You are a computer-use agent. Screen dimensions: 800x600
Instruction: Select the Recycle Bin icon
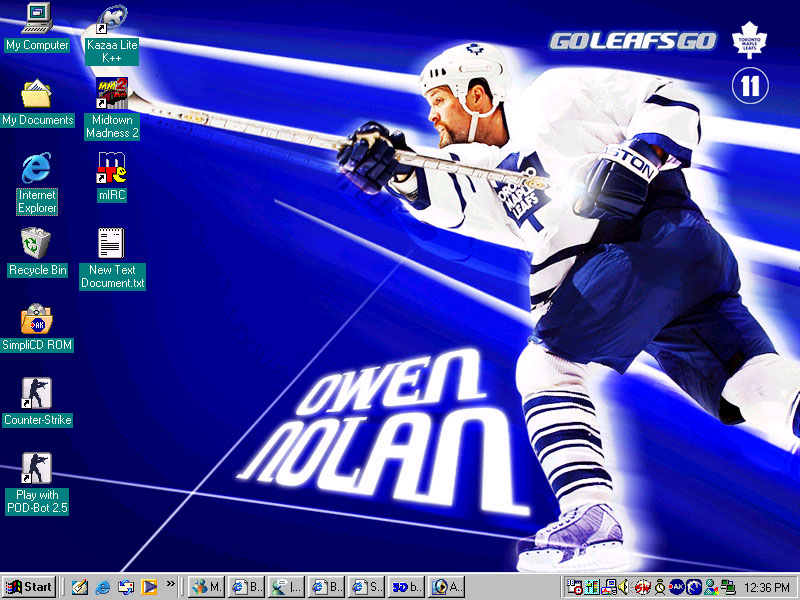37,243
